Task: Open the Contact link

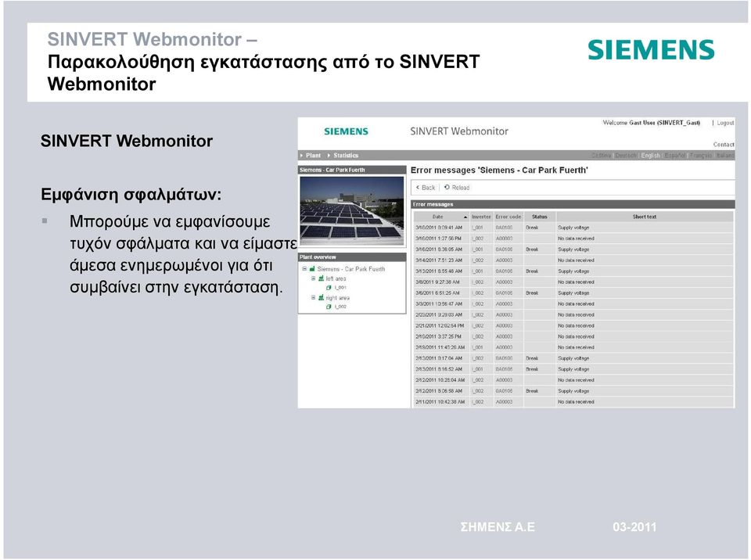Action: 723,145
